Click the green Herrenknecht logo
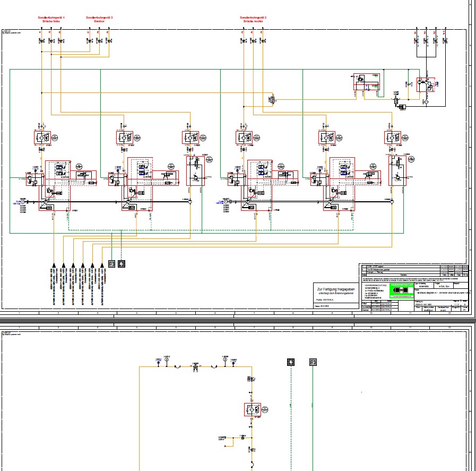Screen dimensions: 476x471 (x=404, y=290)
